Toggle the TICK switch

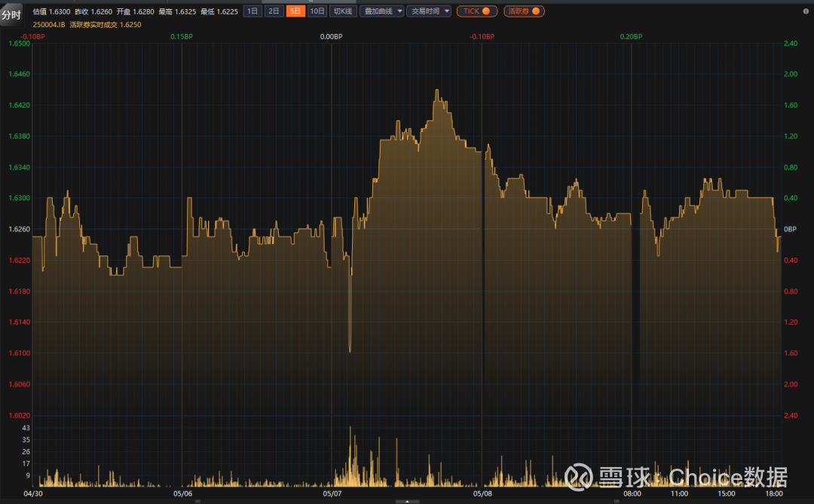476,11
